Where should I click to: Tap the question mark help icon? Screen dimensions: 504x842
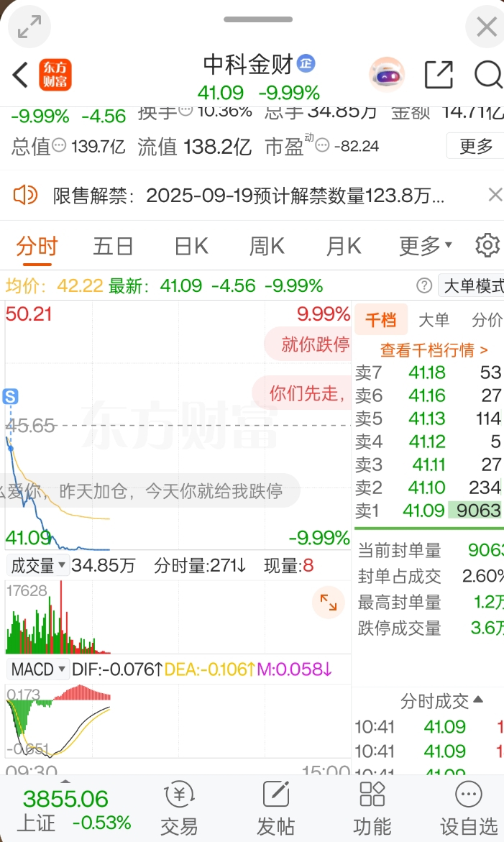[x=424, y=285]
